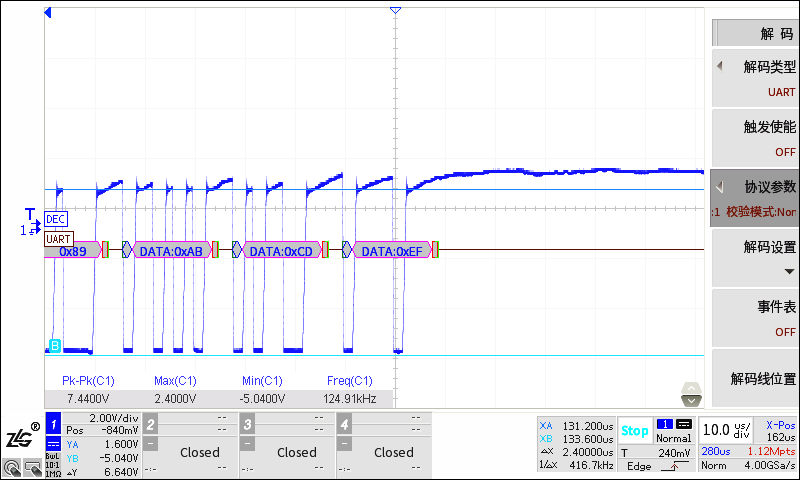The image size is (800, 480).
Task: Tap the YB -5.040V cursor readout
Action: [102, 458]
